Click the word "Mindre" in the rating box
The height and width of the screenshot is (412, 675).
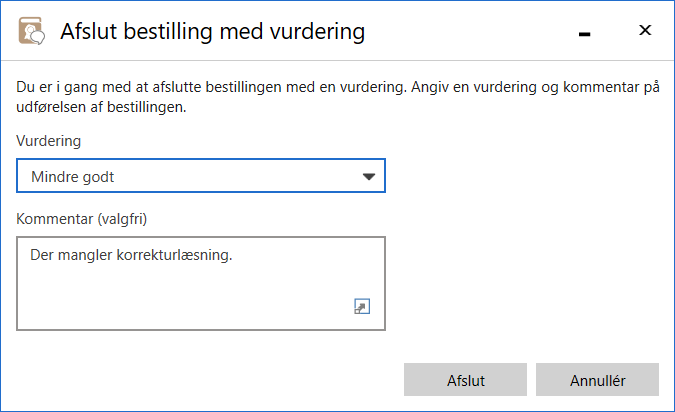pyautogui.click(x=54, y=177)
